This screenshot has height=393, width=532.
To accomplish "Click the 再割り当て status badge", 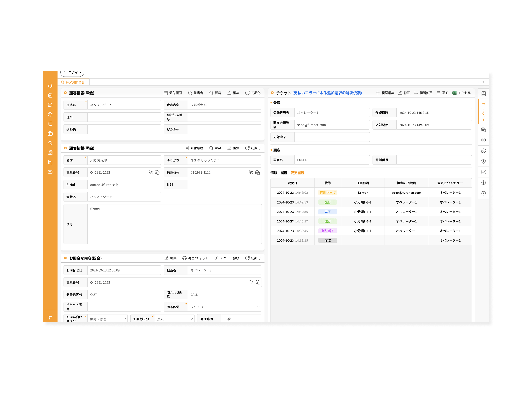I will pyautogui.click(x=327, y=193).
